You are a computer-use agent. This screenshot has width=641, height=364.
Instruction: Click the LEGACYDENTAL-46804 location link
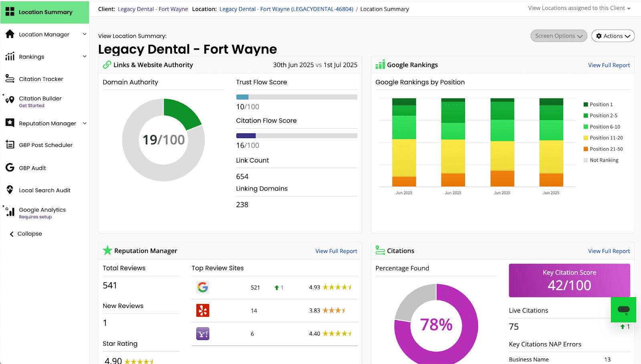tap(286, 9)
